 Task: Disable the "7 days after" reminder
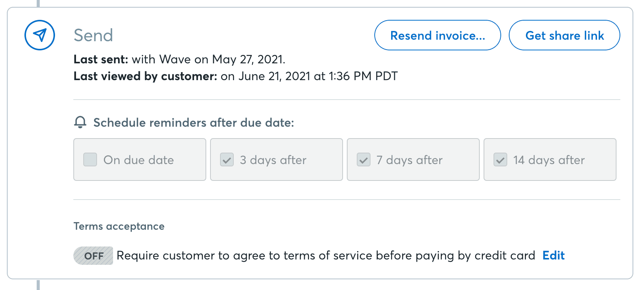click(x=363, y=160)
